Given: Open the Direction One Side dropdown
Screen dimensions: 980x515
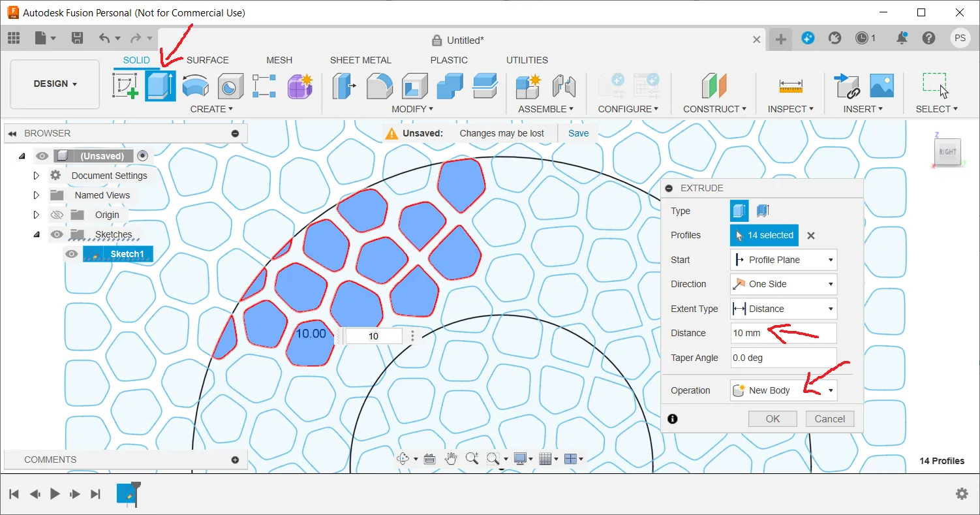Looking at the screenshot, I should tap(784, 284).
